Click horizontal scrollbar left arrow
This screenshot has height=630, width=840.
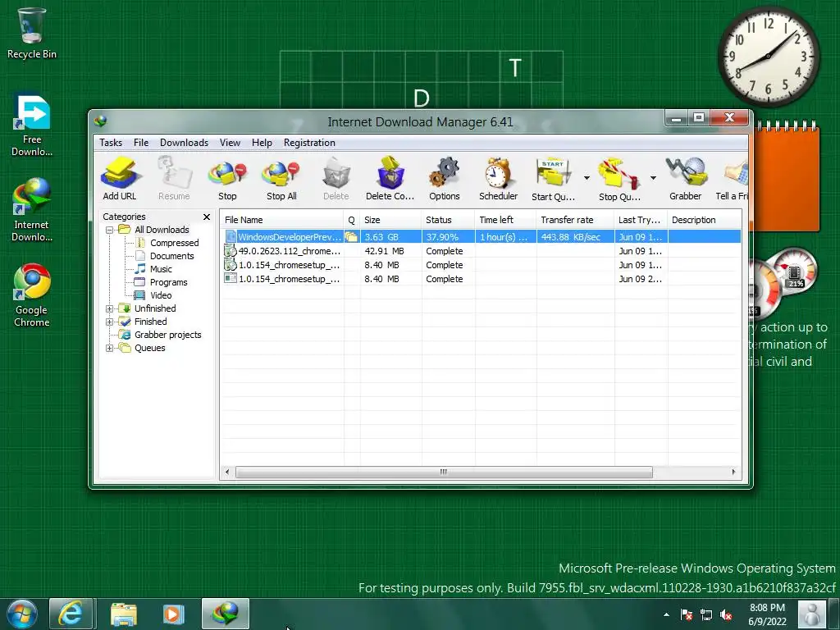[228, 472]
